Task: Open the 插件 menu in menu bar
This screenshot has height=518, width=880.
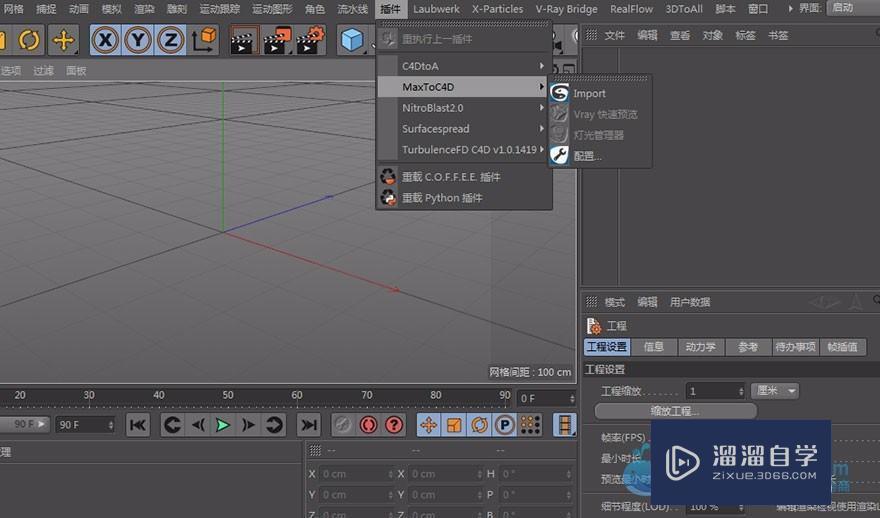Action: 390,9
